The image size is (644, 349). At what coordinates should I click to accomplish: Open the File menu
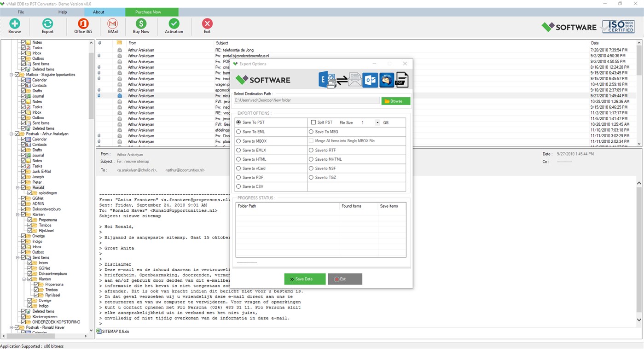pyautogui.click(x=21, y=12)
